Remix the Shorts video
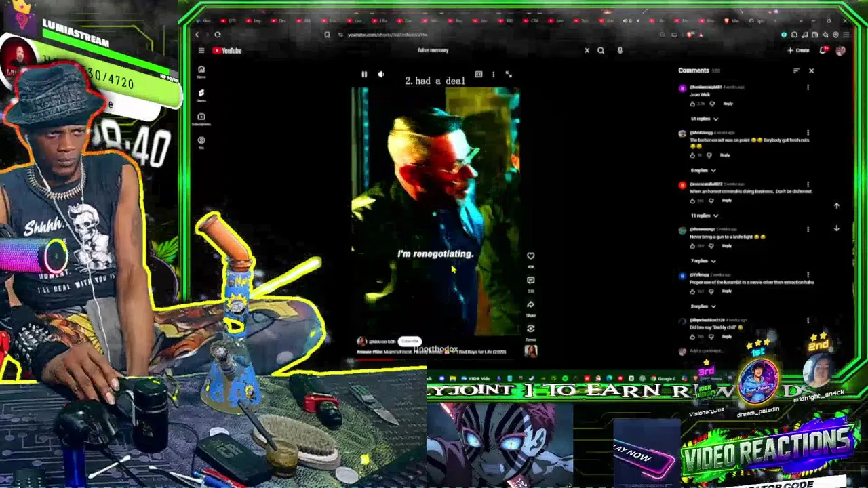Screen dimensions: 868x488 (531, 328)
